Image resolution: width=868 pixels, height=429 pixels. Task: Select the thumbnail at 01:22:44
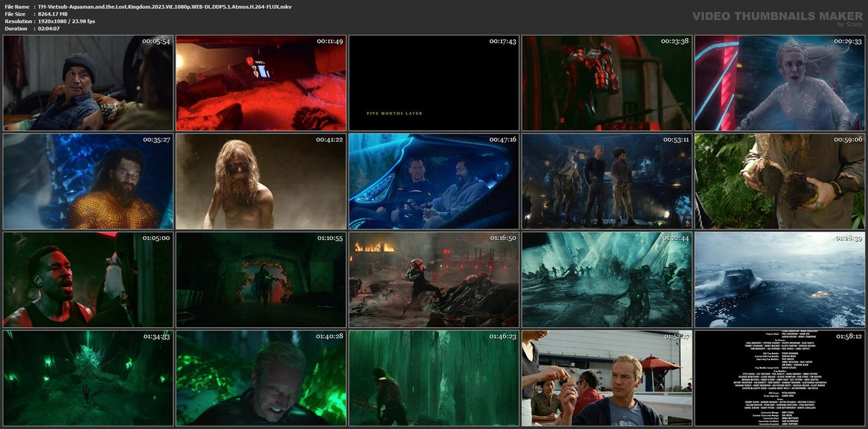607,280
